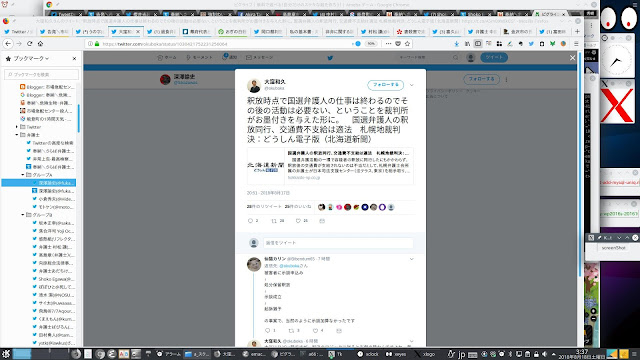This screenshot has height=360, width=640.
Task: Click the reply text box 返信をツイート
Action: pos(338,243)
